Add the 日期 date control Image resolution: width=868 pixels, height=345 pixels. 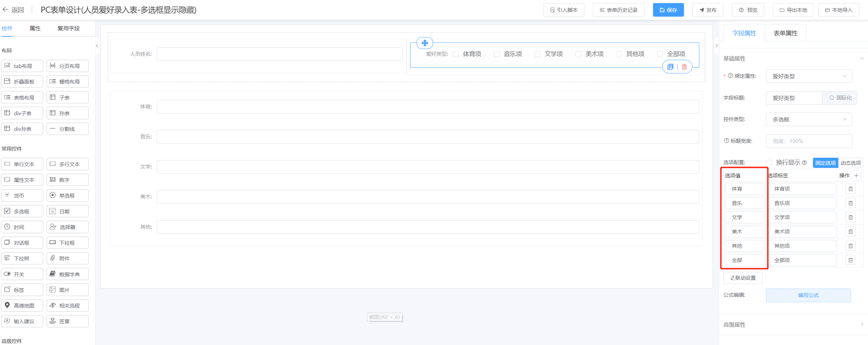click(68, 211)
